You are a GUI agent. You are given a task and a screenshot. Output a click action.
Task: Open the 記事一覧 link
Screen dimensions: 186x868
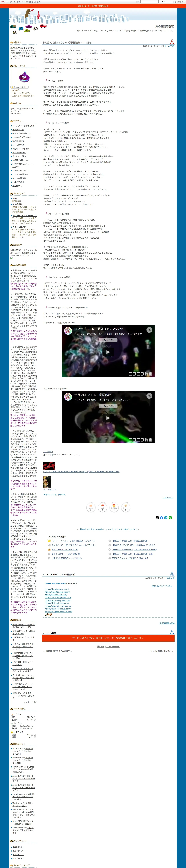[x=101, y=647]
